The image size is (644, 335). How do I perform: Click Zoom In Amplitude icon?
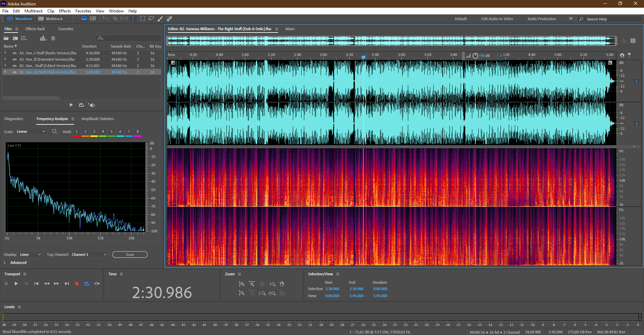pos(241,284)
